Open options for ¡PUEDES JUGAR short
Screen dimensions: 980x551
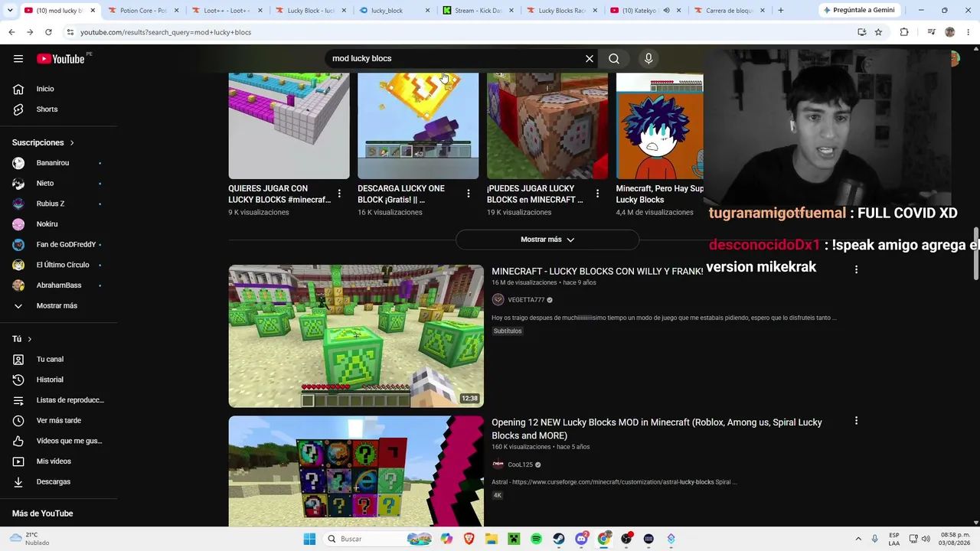tap(598, 194)
